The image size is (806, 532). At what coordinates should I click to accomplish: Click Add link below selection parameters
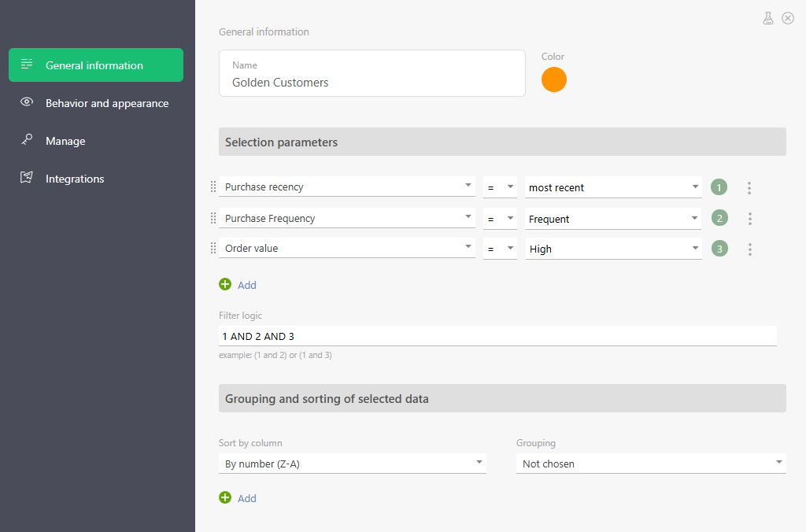click(246, 285)
